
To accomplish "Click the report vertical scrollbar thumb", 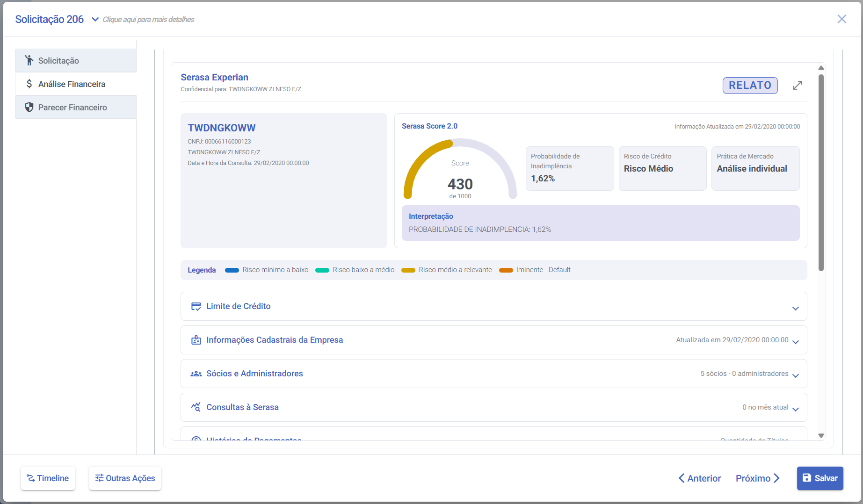I will [821, 173].
